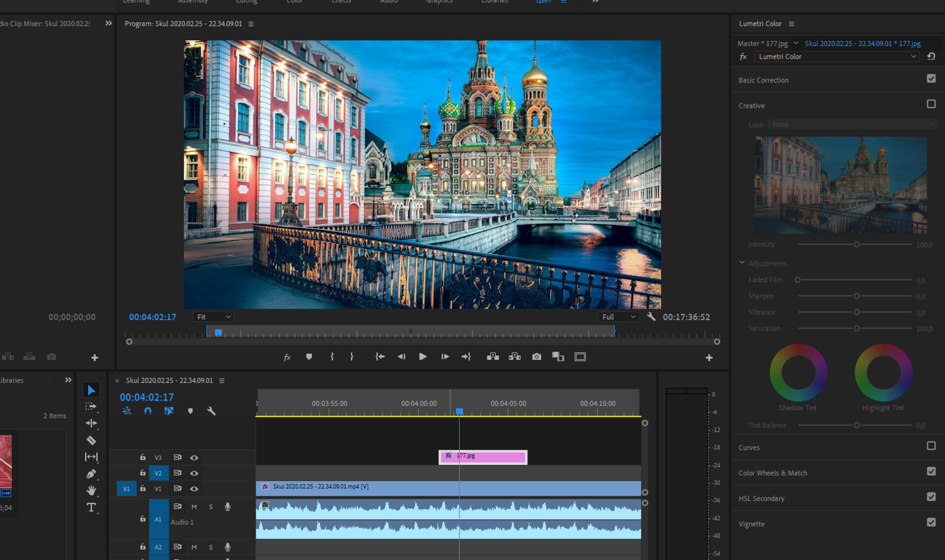
Task: Open the Curves section
Action: click(x=749, y=447)
